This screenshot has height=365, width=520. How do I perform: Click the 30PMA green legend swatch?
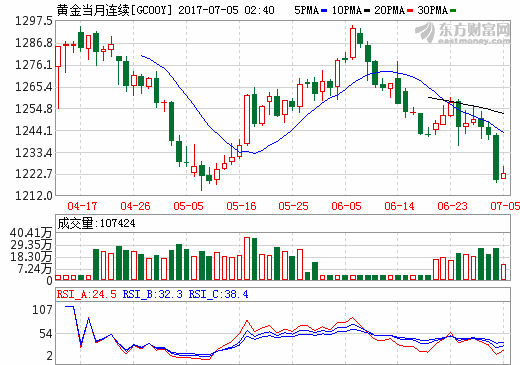click(453, 11)
